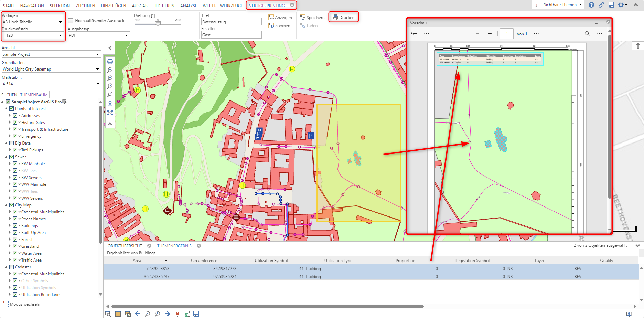
Task: Collapse the Sewer layer group
Action: pos(6,157)
